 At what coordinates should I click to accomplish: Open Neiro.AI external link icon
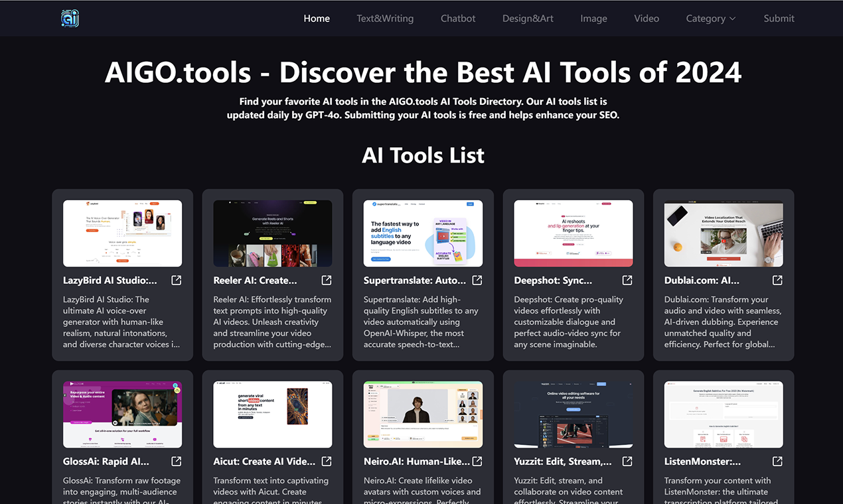point(477,461)
